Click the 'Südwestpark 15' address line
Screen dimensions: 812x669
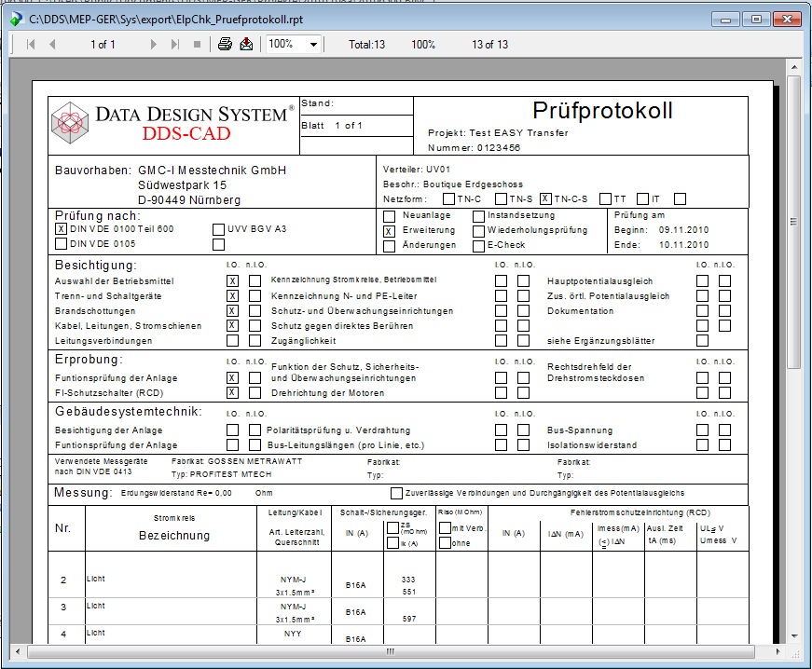(x=182, y=185)
